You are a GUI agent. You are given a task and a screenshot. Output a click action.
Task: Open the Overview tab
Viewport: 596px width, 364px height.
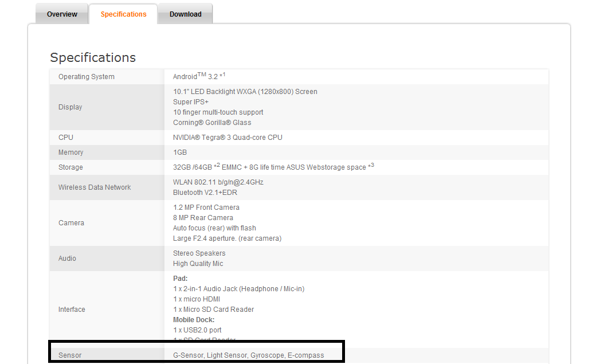pyautogui.click(x=62, y=14)
